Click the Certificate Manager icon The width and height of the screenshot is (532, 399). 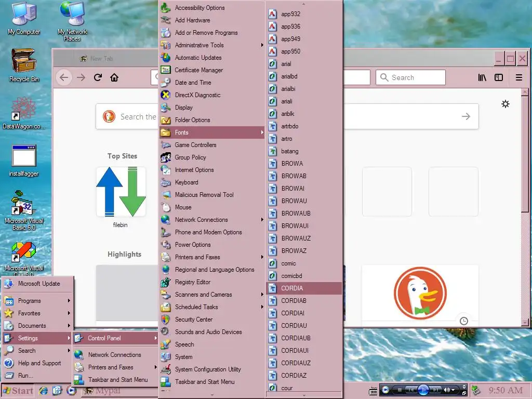point(166,70)
